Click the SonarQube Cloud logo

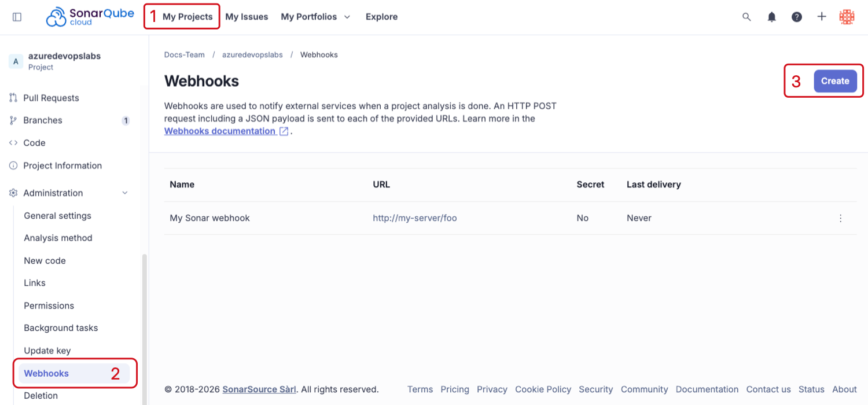90,17
